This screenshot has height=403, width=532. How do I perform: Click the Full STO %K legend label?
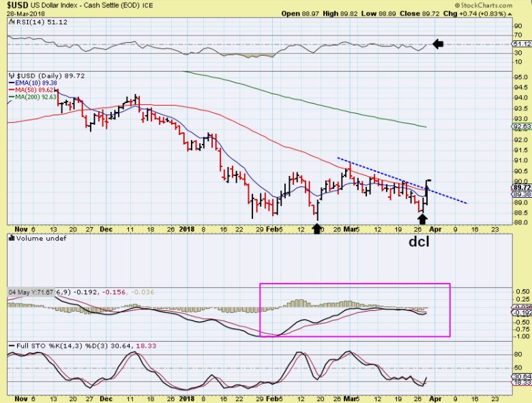click(33, 346)
